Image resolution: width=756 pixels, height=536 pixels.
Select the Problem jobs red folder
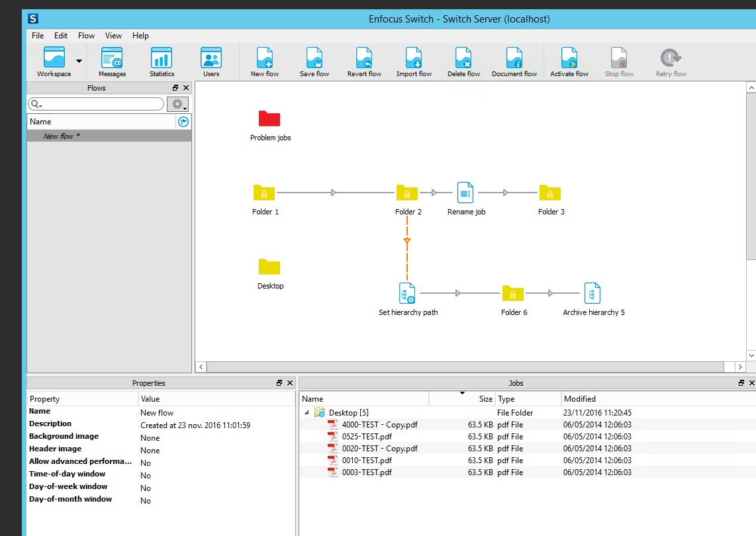(269, 118)
